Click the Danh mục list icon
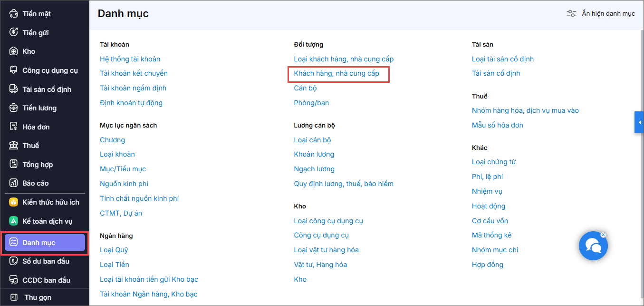The width and height of the screenshot is (644, 306). point(14,243)
